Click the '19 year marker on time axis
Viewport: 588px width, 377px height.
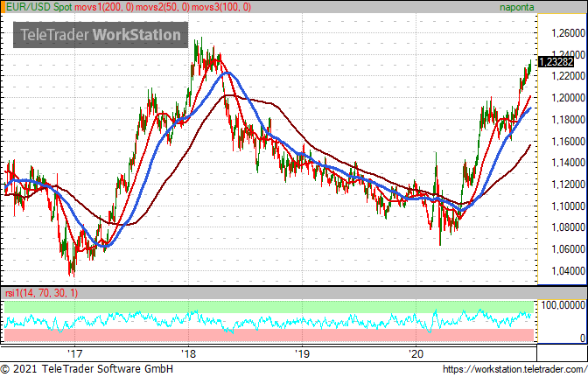(302, 353)
